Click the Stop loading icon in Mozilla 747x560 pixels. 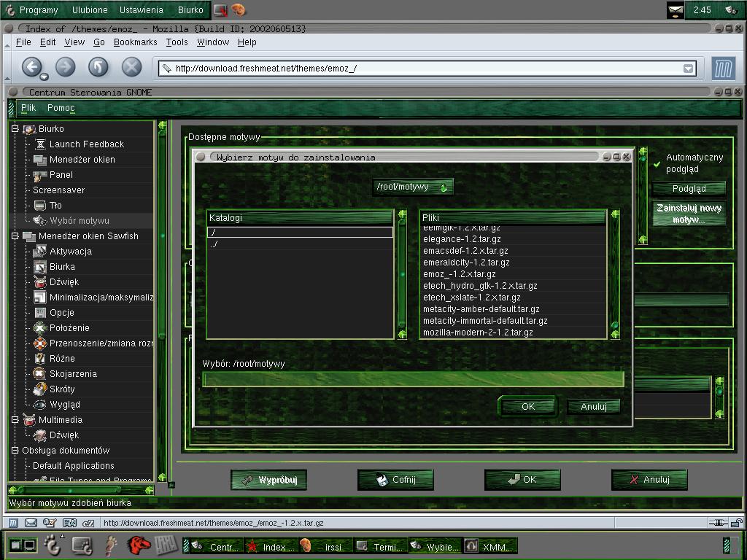tap(131, 66)
